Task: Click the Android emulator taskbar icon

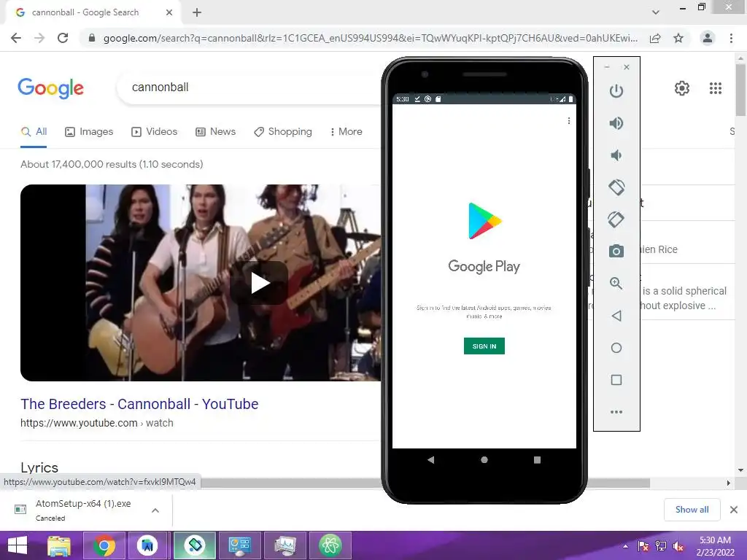Action: 194,545
